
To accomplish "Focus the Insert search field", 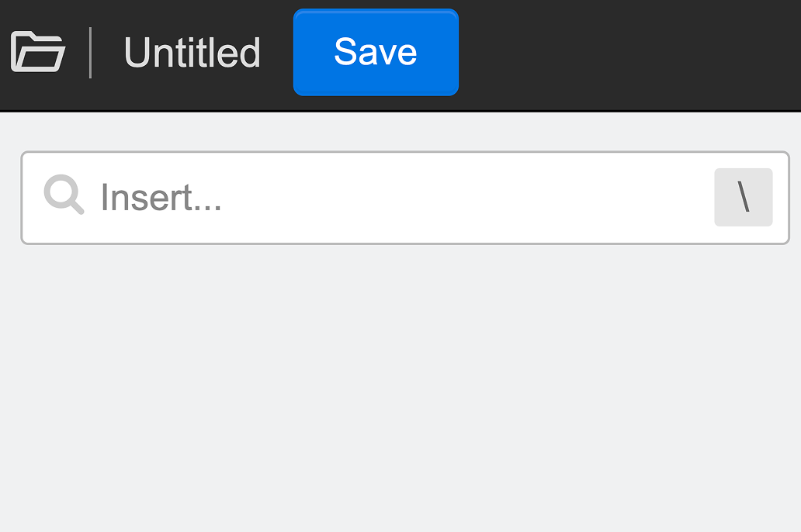I will pyautogui.click(x=405, y=198).
